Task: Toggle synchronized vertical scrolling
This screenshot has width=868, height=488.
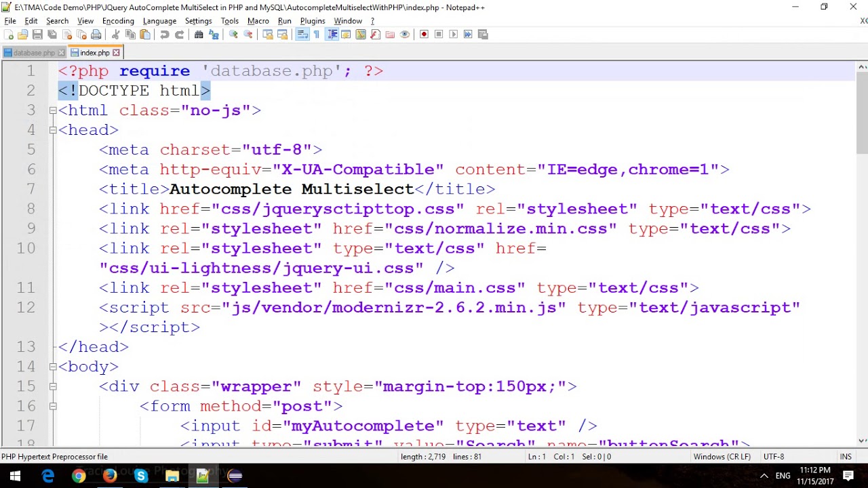Action: tap(268, 34)
